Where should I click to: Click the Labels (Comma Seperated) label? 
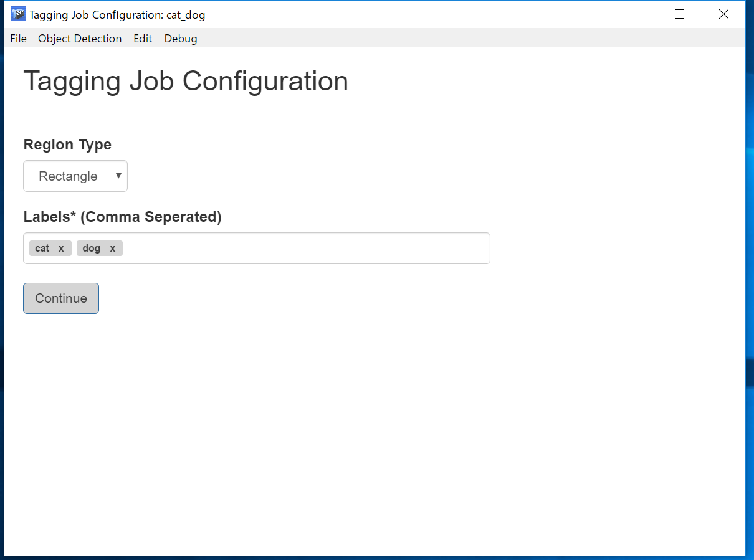pyautogui.click(x=122, y=217)
